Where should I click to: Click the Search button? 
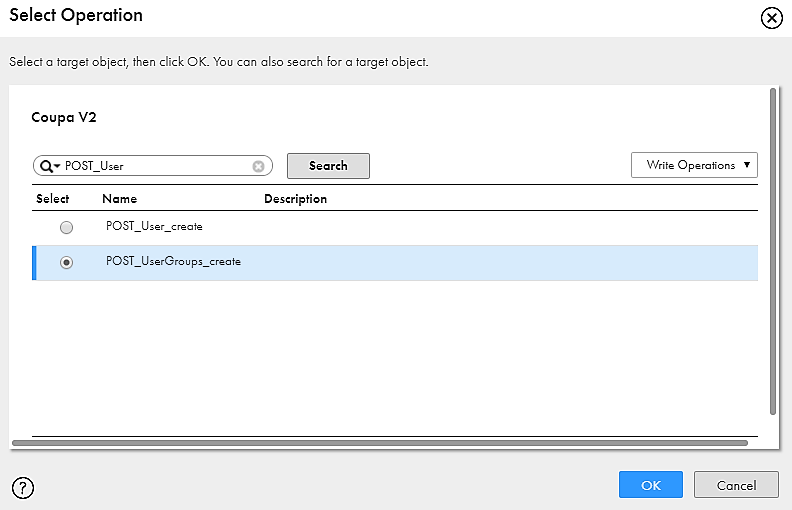tap(328, 166)
